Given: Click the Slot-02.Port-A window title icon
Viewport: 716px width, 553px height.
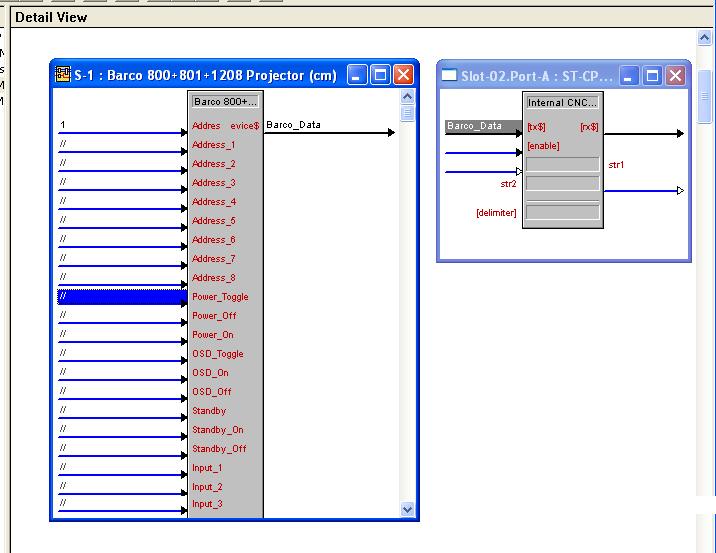Looking at the screenshot, I should pos(449,75).
